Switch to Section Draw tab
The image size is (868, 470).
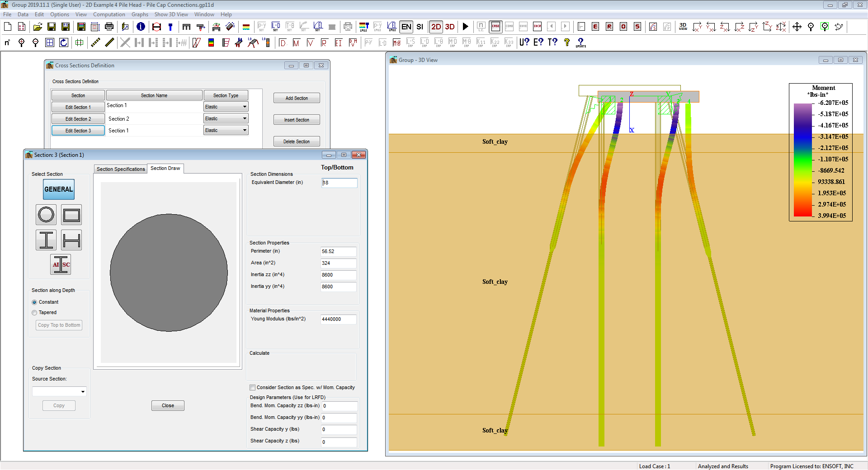[165, 168]
